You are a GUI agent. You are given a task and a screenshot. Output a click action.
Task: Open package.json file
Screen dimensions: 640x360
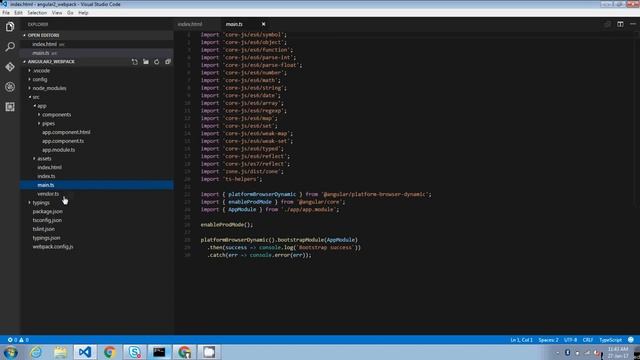click(47, 211)
